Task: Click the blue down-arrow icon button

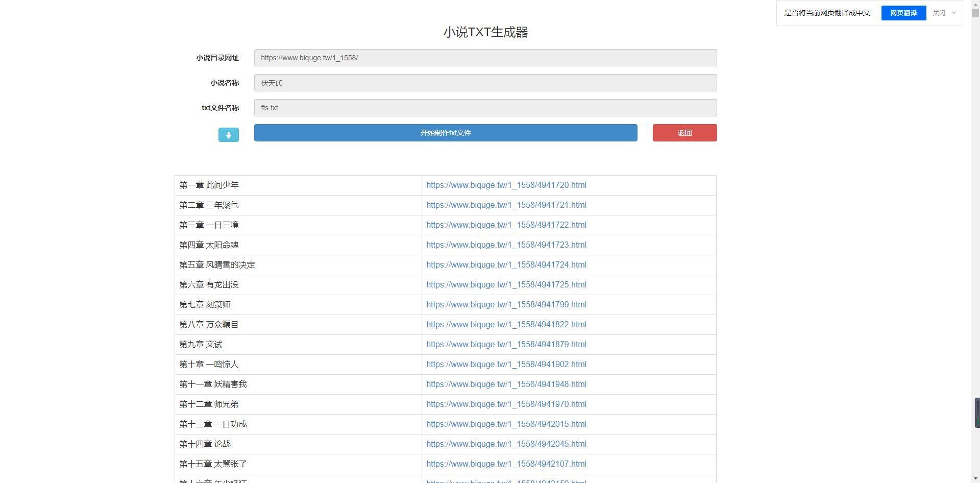Action: point(228,135)
